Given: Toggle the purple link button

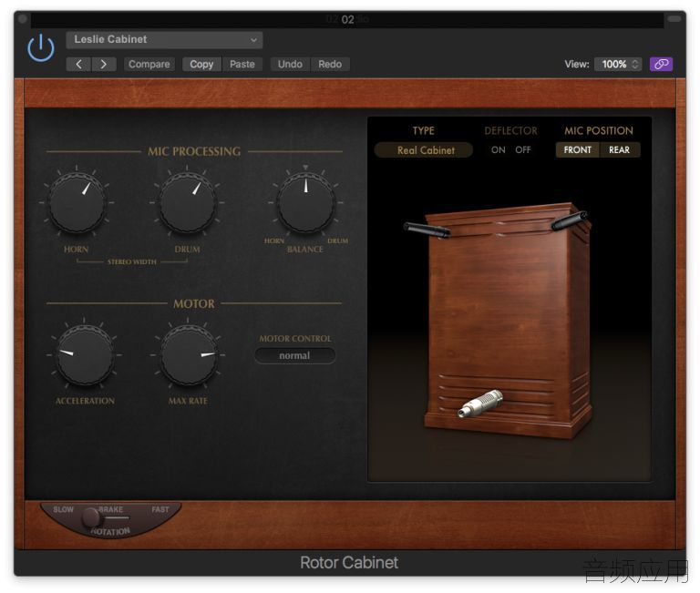Looking at the screenshot, I should [x=661, y=65].
